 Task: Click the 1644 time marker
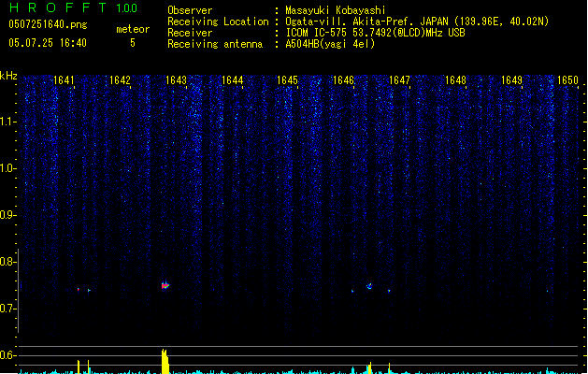point(232,80)
